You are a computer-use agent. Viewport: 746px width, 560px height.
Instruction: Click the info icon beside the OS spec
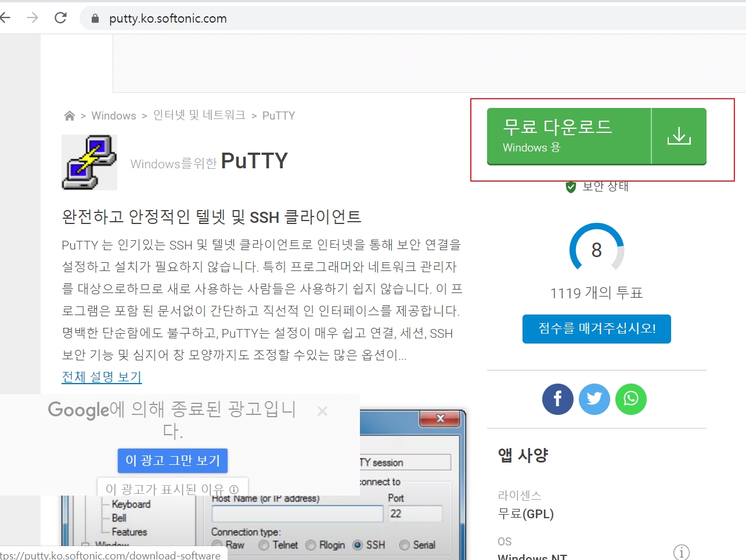(682, 552)
